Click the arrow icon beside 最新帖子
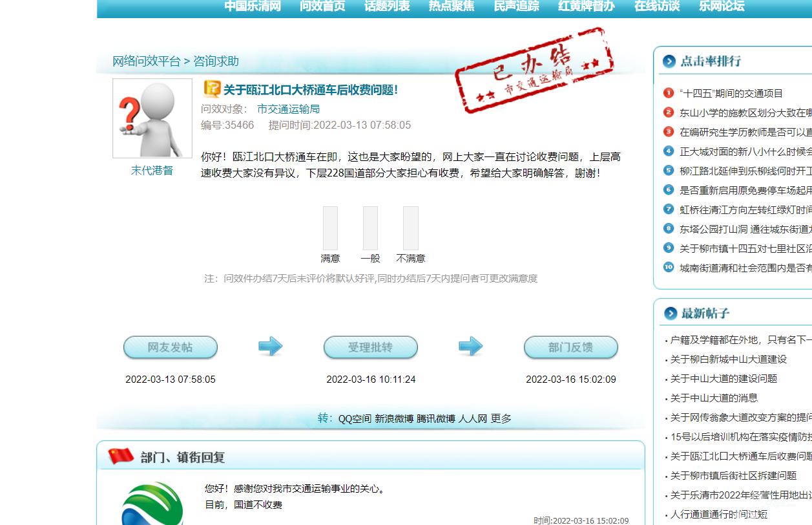This screenshot has width=812, height=525. (x=669, y=314)
